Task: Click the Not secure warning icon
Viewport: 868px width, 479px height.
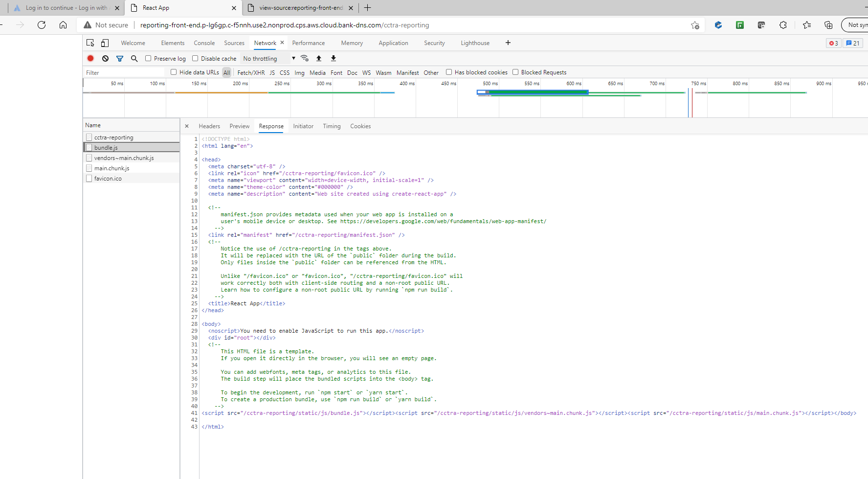Action: (x=88, y=25)
